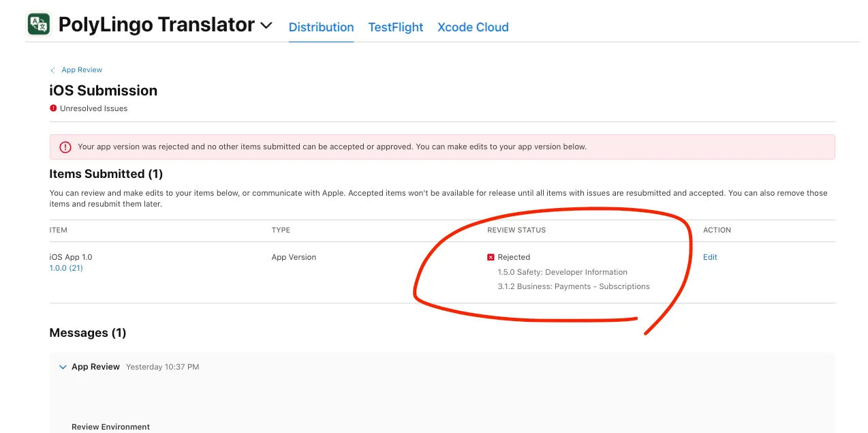Click the Messages (1) heading
This screenshot has height=433, width=868.
88,333
